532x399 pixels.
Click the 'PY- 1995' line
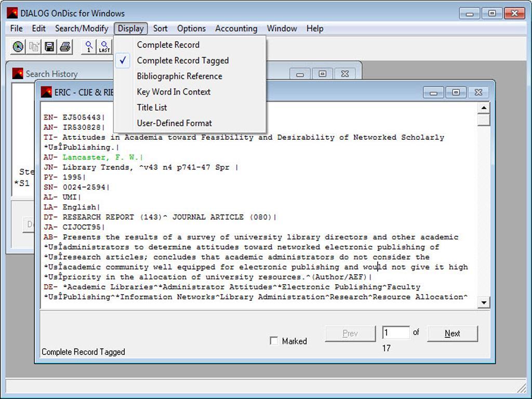pyautogui.click(x=64, y=177)
